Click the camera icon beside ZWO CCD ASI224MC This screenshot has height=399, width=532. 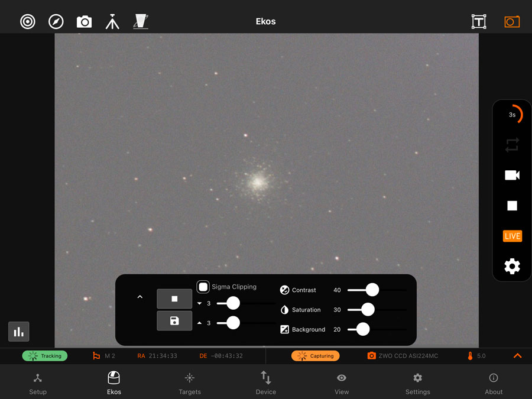pyautogui.click(x=372, y=356)
